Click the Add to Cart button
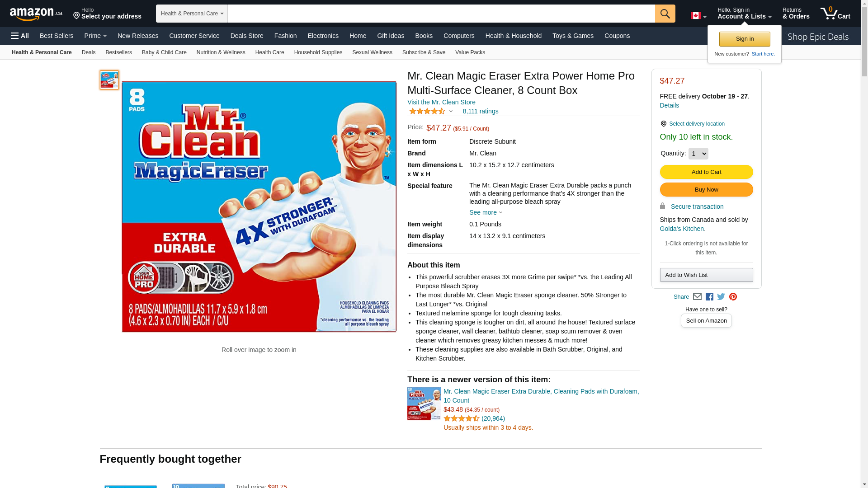 pos(706,172)
